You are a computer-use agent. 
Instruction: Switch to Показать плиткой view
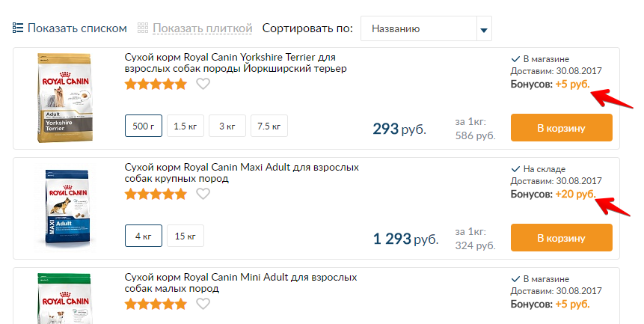tap(203, 28)
